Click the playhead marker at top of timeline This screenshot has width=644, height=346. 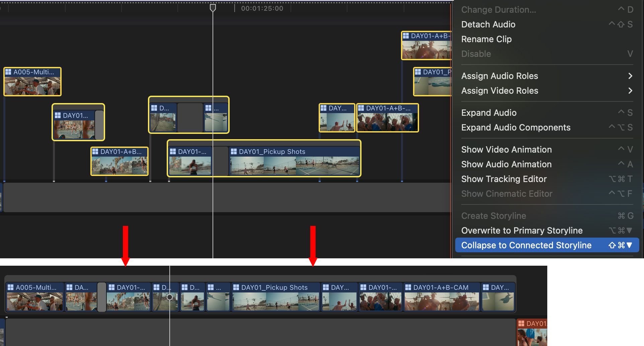pos(213,8)
